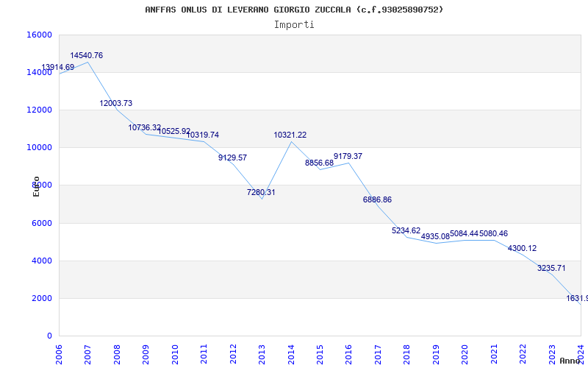Click the Euro axis label
This screenshot has width=588, height=368.
click(x=36, y=186)
